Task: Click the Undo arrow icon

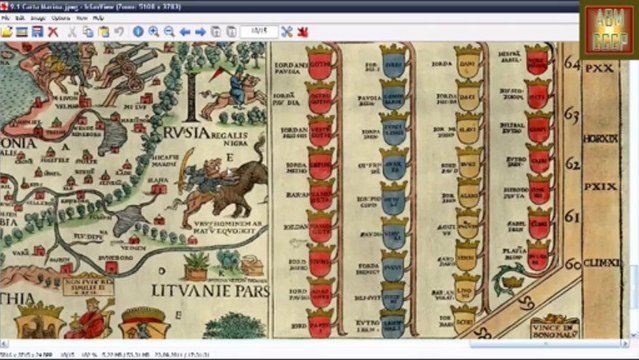Action: point(119,31)
